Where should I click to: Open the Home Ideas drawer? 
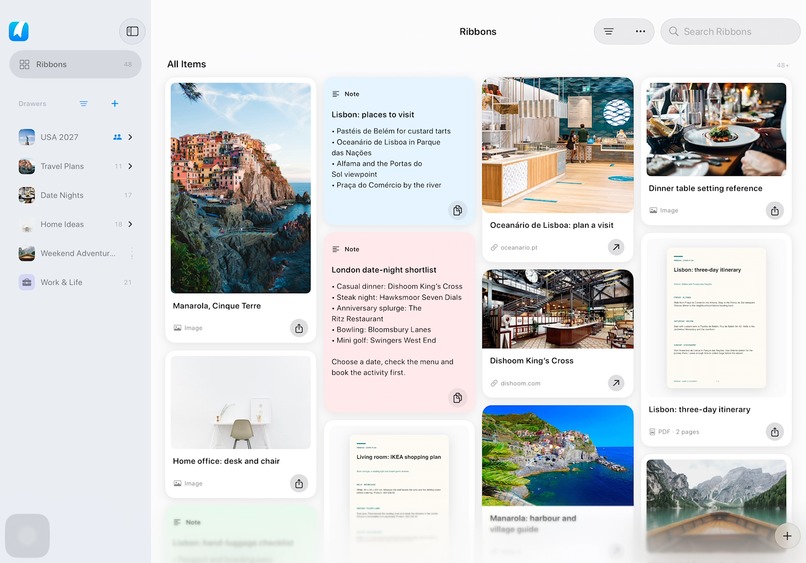pos(75,224)
